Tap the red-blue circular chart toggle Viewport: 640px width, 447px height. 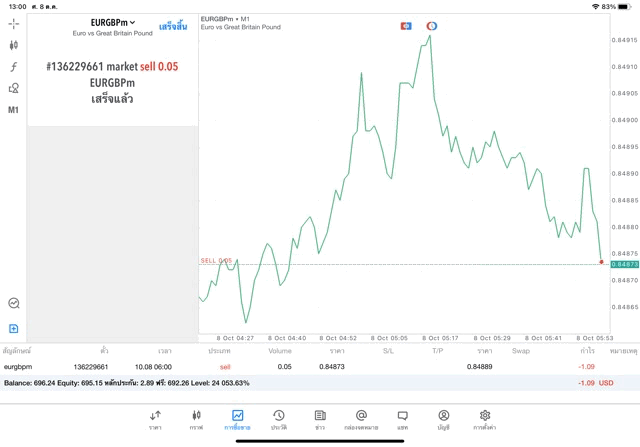pyautogui.click(x=431, y=25)
